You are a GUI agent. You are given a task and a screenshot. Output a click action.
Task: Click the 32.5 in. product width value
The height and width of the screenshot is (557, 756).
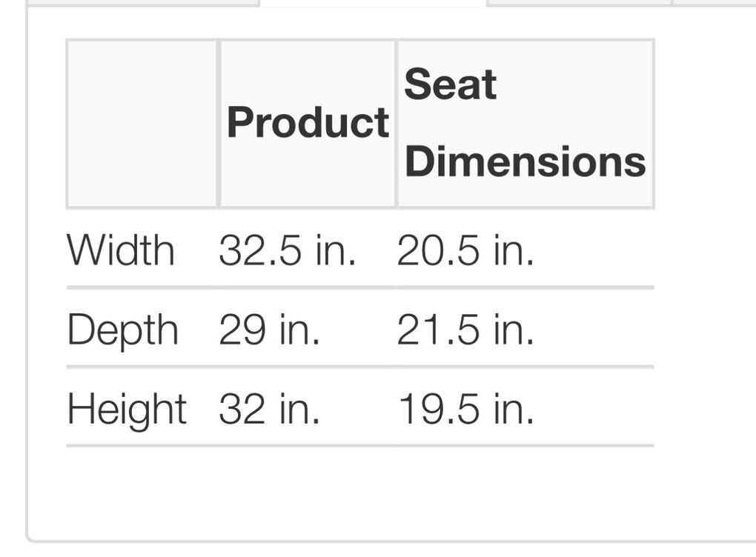tap(288, 250)
